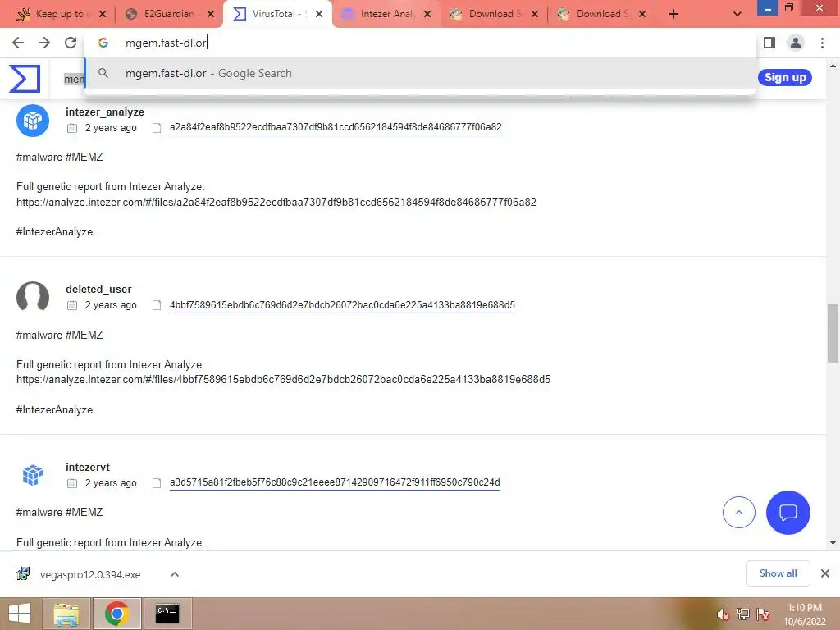
Task: Click the analyze.intezer.com URL ending f06a82
Action: [x=276, y=202]
